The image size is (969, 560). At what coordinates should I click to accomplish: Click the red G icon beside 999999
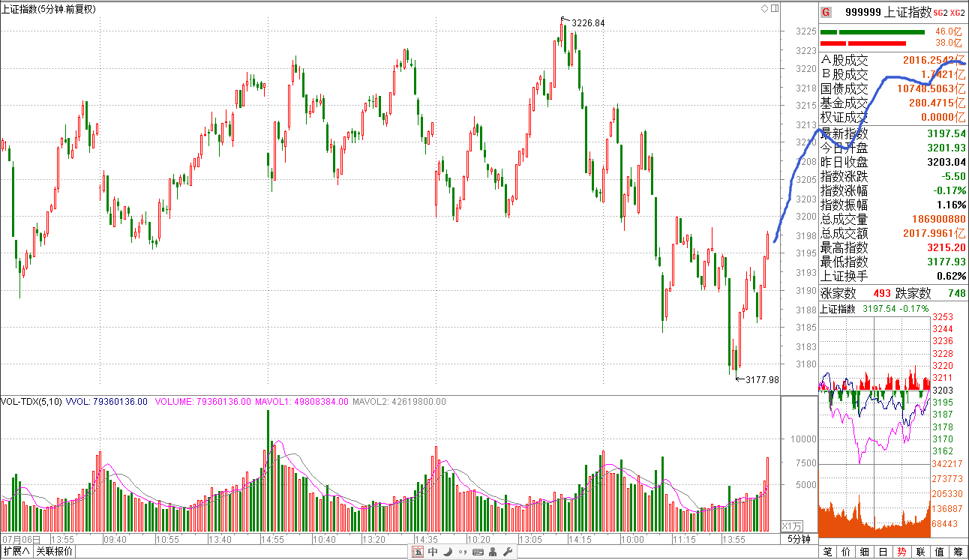pyautogui.click(x=826, y=12)
